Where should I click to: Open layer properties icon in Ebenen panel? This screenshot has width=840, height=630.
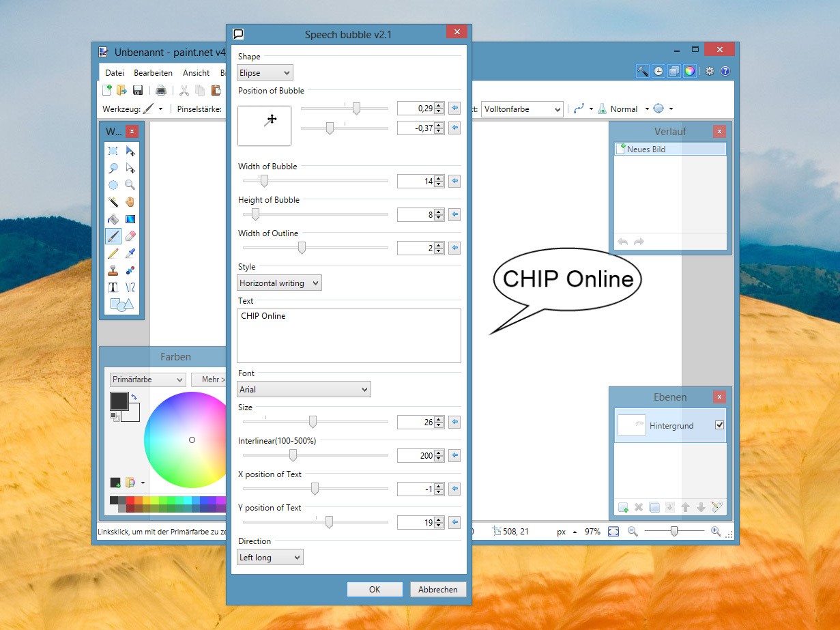coord(716,507)
